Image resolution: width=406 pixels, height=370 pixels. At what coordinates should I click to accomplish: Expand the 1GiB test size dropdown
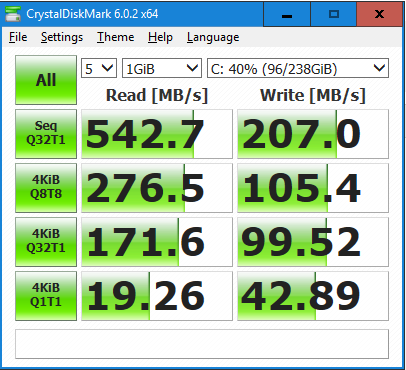[162, 68]
